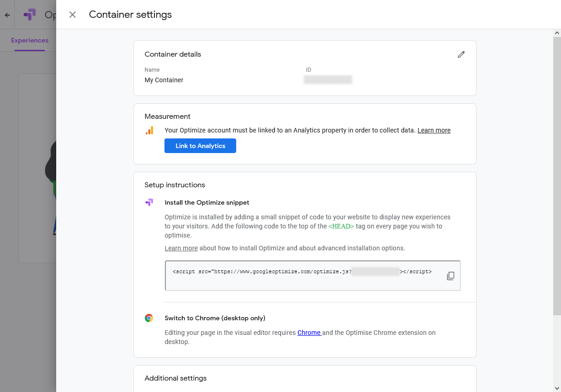Click the scrollbar up arrow

coord(557,33)
